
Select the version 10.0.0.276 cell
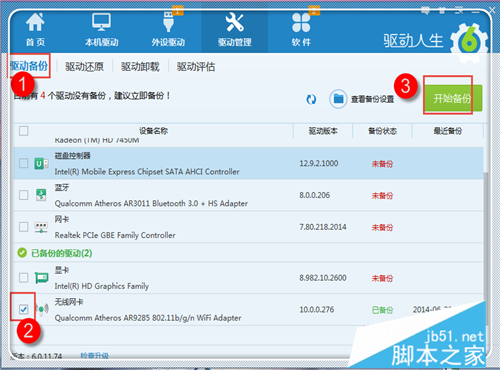[316, 310]
